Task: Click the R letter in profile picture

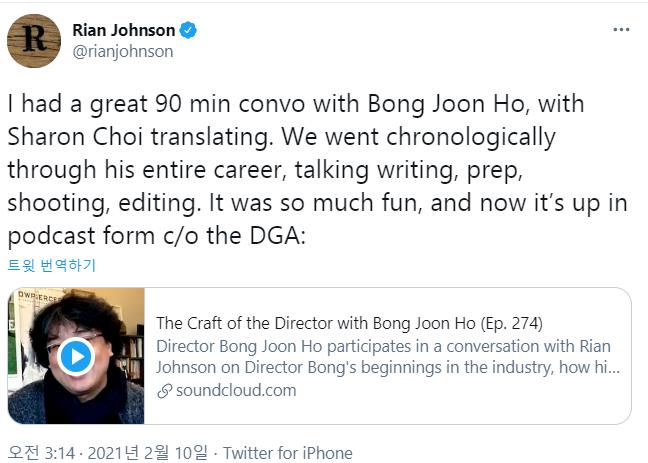Action: (34, 38)
